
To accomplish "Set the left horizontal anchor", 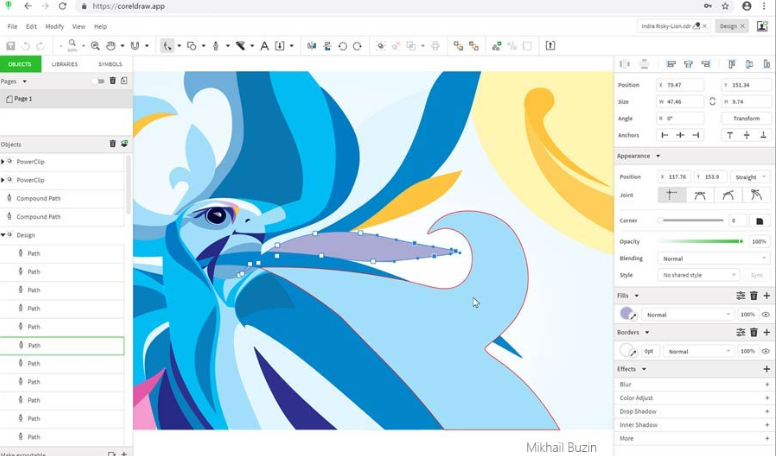I will click(665, 135).
